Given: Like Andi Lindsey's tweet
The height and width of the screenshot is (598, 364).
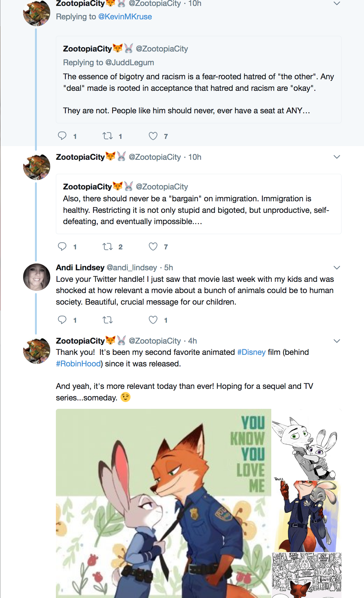Looking at the screenshot, I should coord(153,320).
